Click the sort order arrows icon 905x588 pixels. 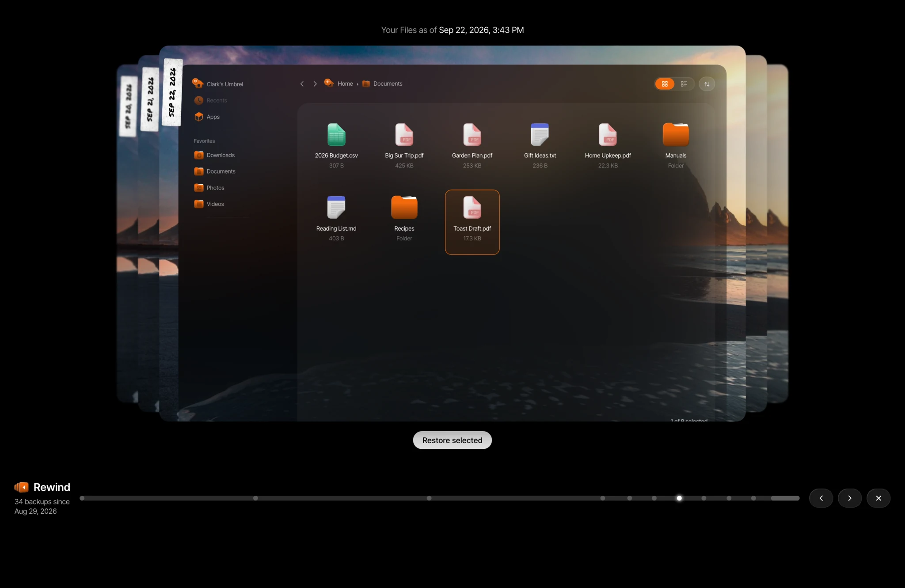tap(707, 84)
